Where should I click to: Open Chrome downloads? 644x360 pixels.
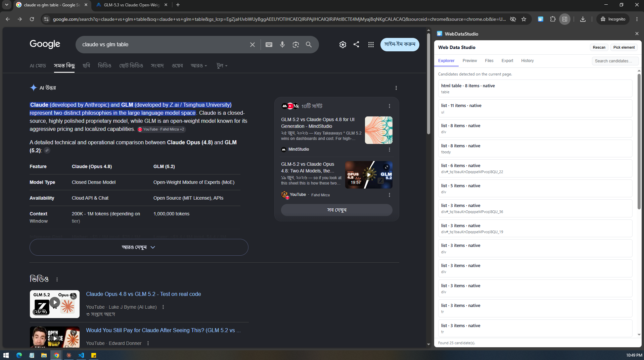[583, 19]
